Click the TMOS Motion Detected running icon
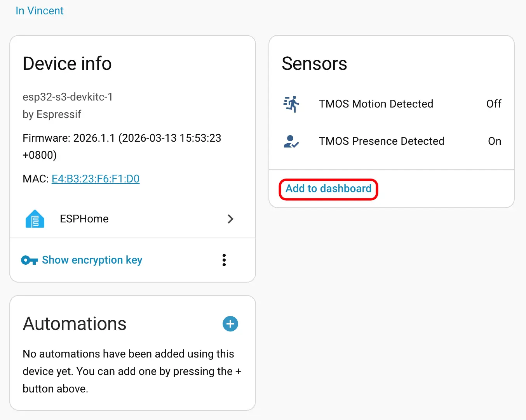Image resolution: width=526 pixels, height=420 pixels. [x=291, y=104]
